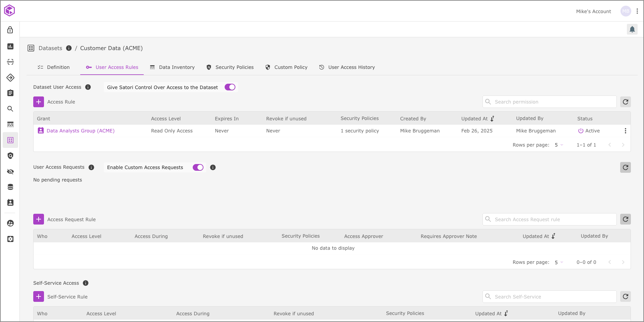Add a new Self-Service Rule
644x322 pixels.
click(39, 296)
